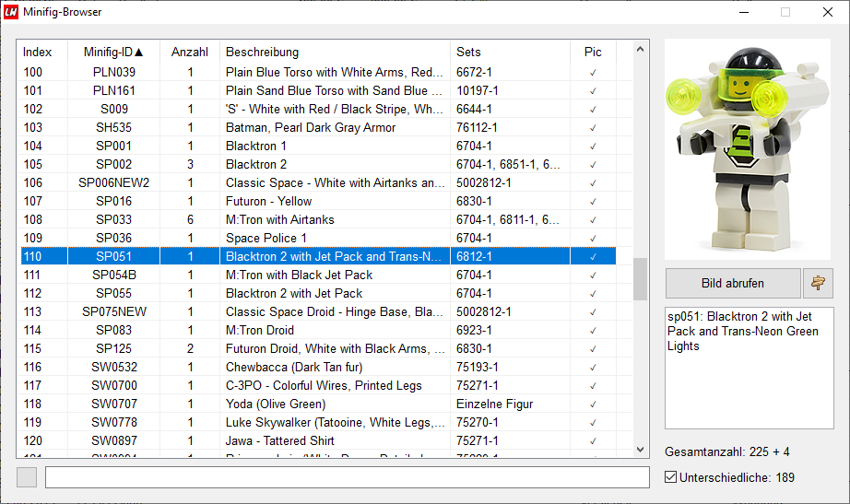Click the highlighted SP051 cell
This screenshot has height=504, width=850.
click(x=113, y=256)
